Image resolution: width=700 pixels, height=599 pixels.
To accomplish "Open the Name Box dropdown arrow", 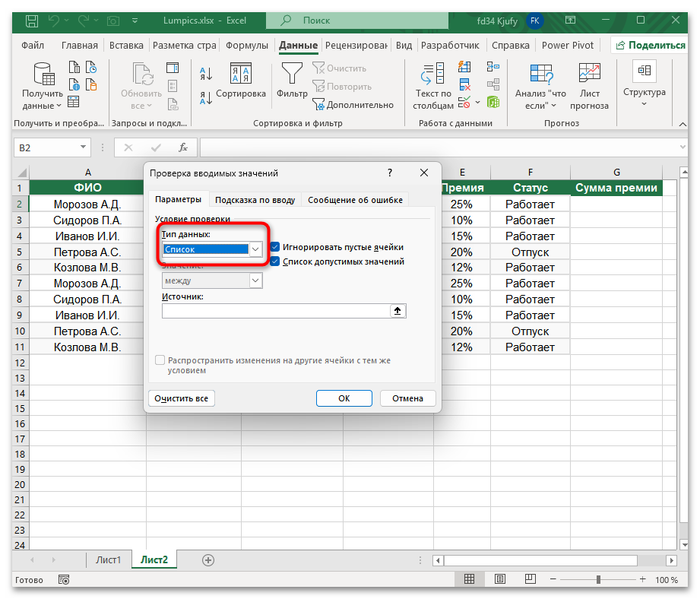I will tap(84, 147).
